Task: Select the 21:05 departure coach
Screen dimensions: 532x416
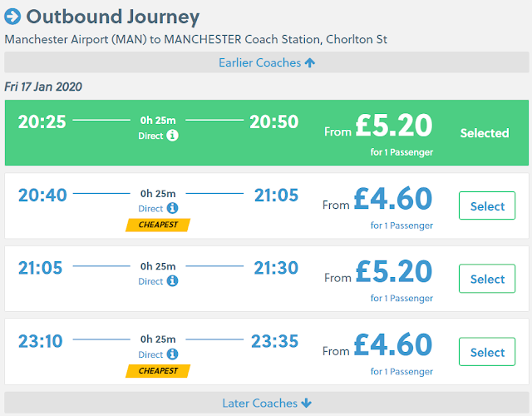Action: tap(487, 280)
